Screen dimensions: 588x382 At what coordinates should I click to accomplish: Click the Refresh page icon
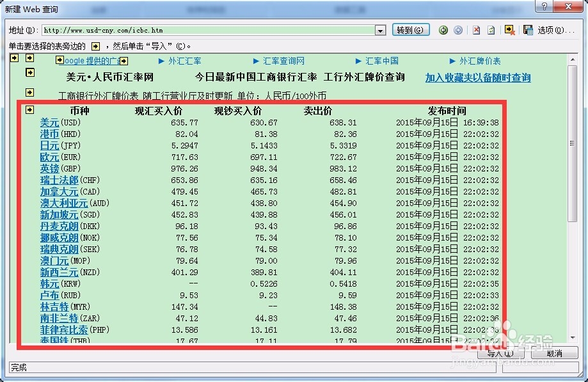point(491,30)
